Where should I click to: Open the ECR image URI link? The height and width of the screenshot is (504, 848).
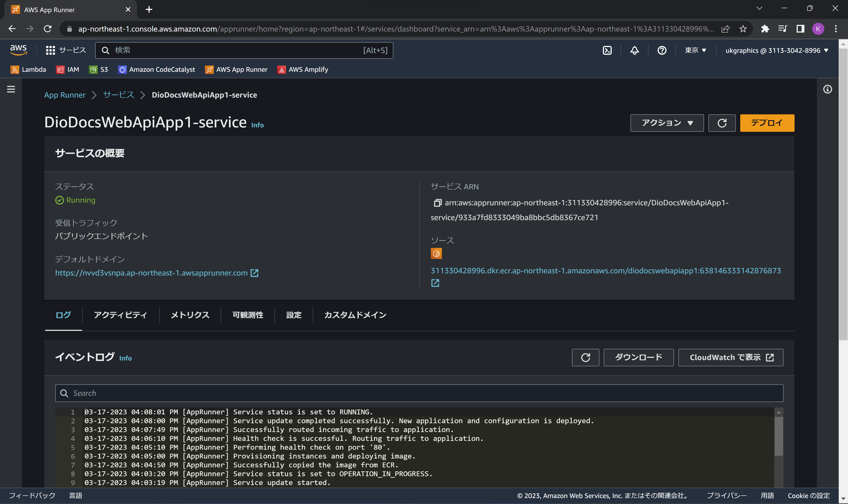click(606, 271)
